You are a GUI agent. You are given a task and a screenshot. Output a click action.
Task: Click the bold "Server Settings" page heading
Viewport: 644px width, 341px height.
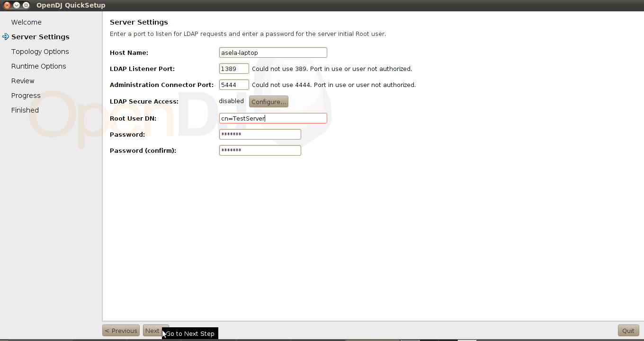click(x=139, y=22)
